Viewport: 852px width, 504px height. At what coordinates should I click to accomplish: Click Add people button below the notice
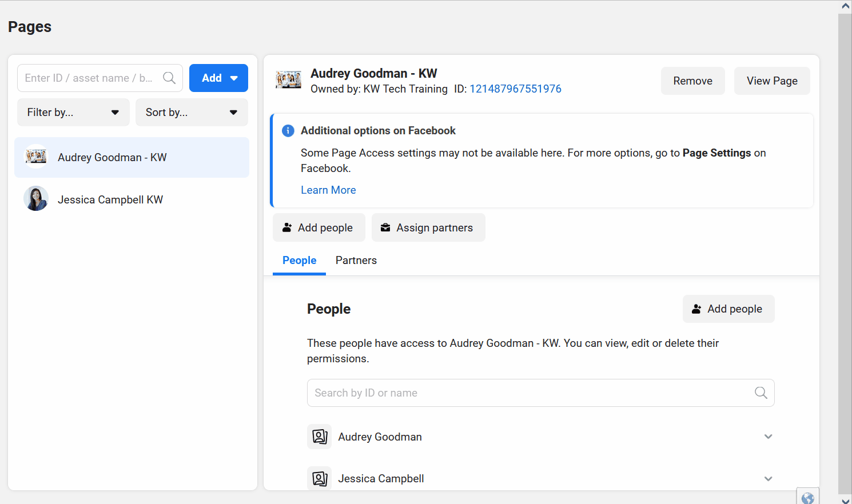click(x=319, y=227)
